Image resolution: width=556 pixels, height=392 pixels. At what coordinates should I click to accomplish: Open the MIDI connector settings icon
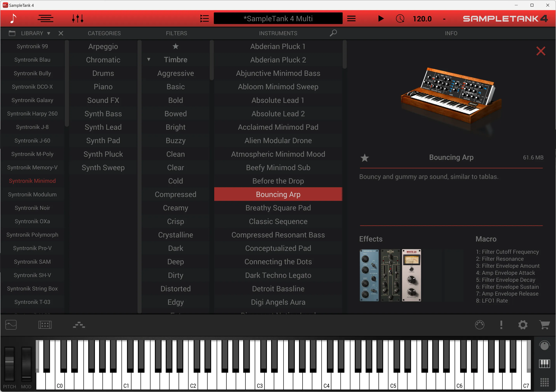coord(479,325)
